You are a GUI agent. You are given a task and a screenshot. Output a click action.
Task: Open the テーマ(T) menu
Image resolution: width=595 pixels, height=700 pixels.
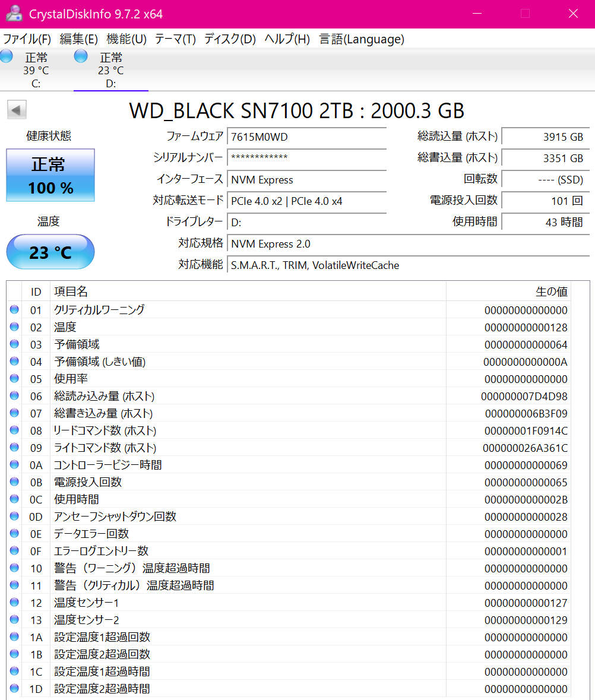click(x=175, y=39)
